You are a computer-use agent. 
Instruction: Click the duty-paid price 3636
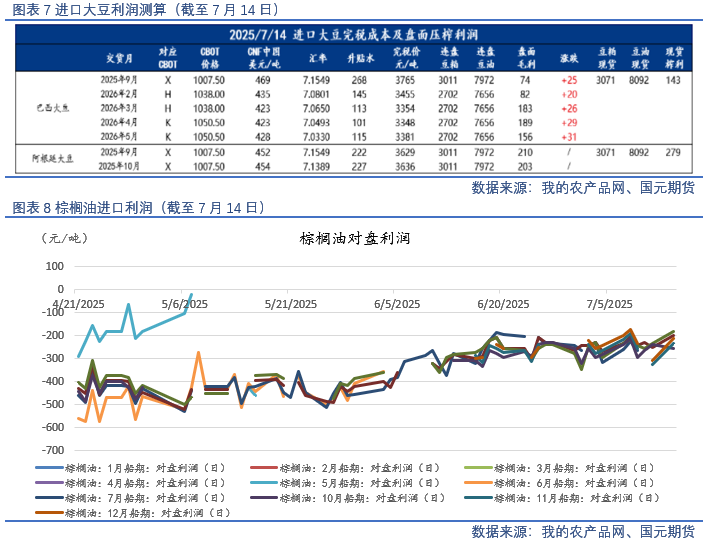(x=405, y=167)
